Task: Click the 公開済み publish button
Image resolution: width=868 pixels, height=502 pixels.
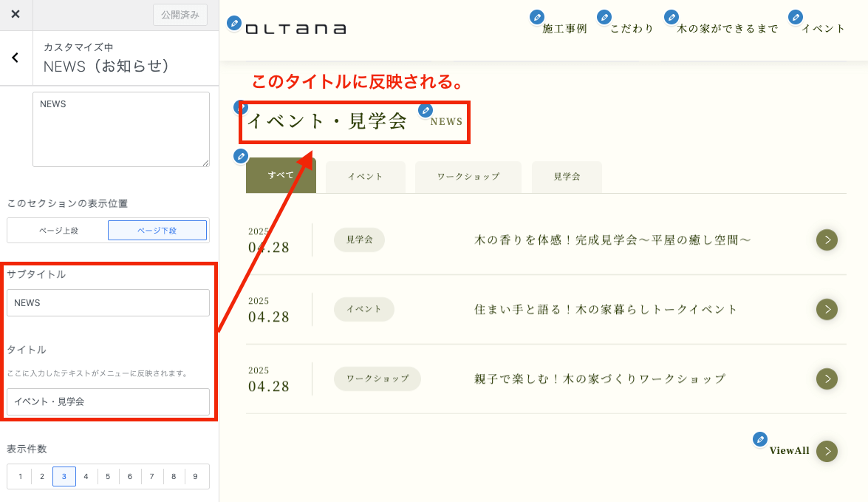Action: click(x=180, y=15)
